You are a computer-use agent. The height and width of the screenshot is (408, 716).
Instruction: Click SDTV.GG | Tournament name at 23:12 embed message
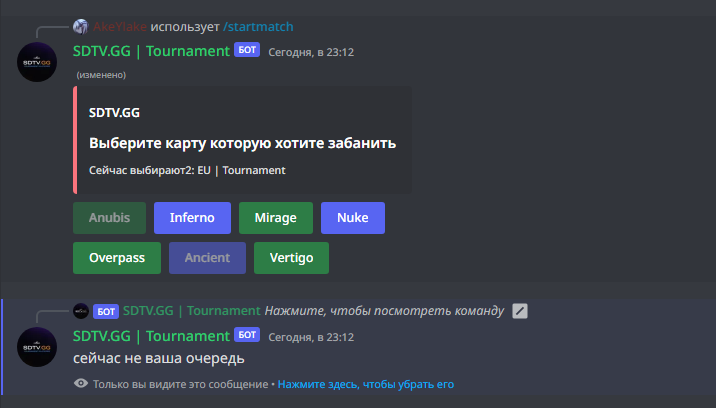click(x=151, y=51)
